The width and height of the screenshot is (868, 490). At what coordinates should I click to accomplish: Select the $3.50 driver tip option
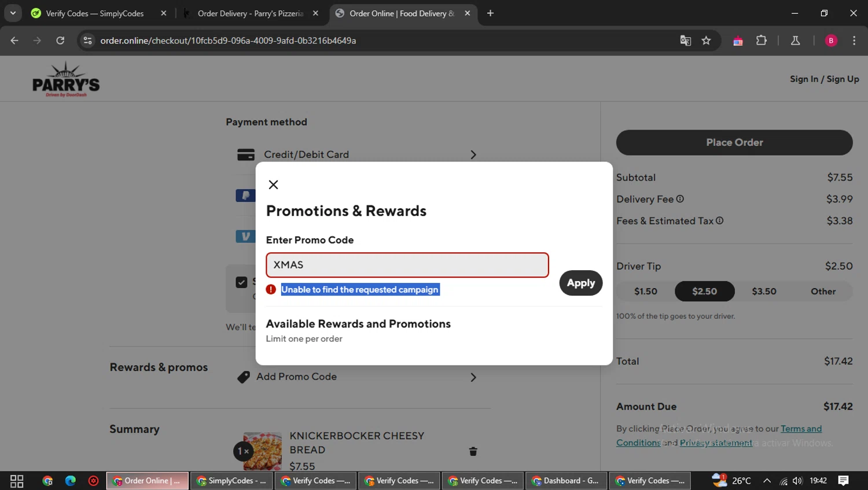(x=764, y=291)
